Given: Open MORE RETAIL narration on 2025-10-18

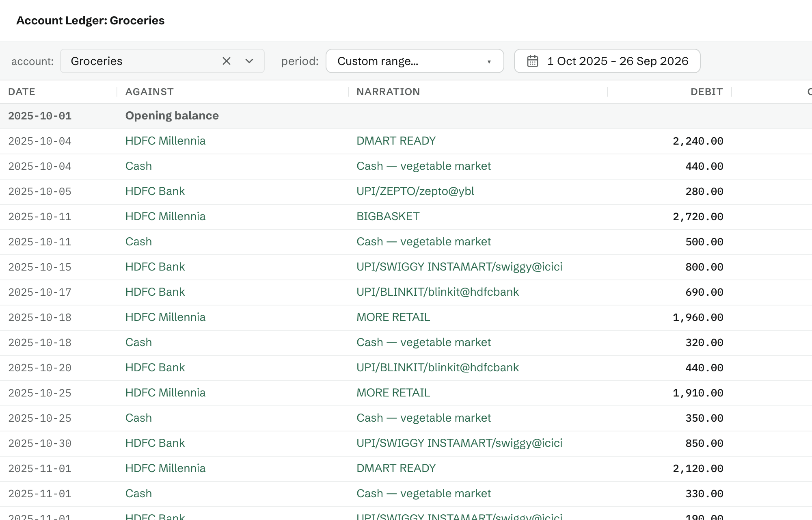Looking at the screenshot, I should pos(393,317).
